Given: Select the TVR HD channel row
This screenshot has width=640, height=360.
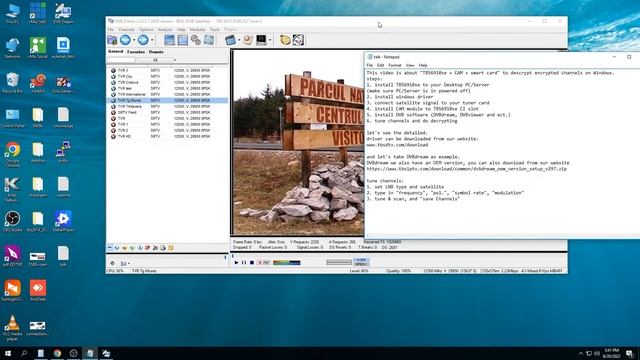Looking at the screenshot, I should [x=167, y=136].
